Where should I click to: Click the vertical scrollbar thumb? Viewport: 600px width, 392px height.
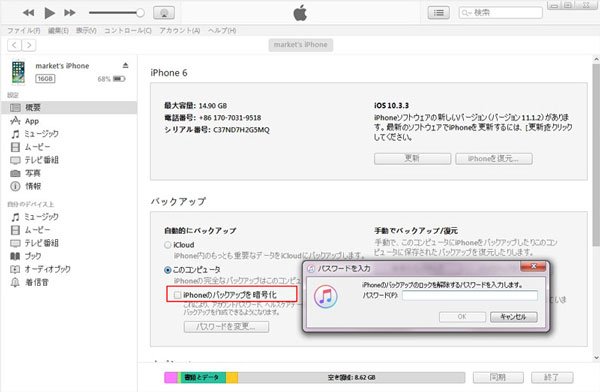coord(596,155)
